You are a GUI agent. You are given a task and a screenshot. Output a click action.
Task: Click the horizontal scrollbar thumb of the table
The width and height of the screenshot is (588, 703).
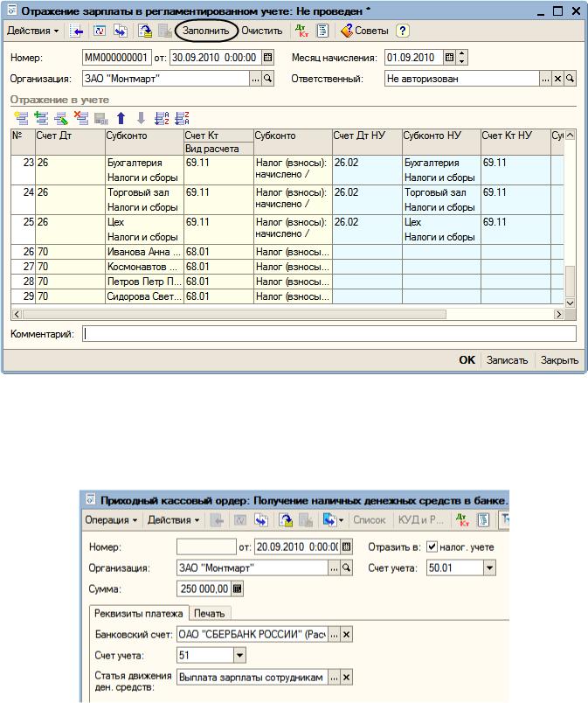point(234,314)
